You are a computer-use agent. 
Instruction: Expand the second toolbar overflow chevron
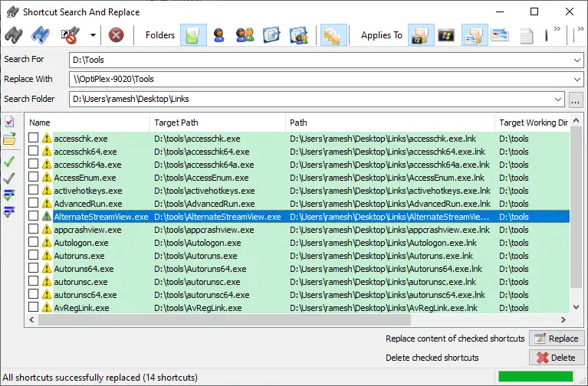(x=580, y=29)
